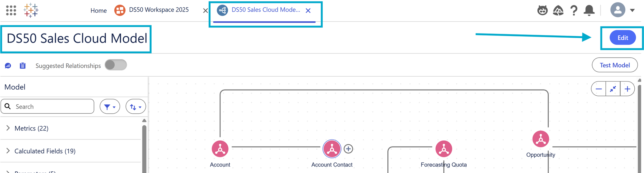Expand the Calculated Fields (19) section
This screenshot has height=173, width=644.
[71, 151]
